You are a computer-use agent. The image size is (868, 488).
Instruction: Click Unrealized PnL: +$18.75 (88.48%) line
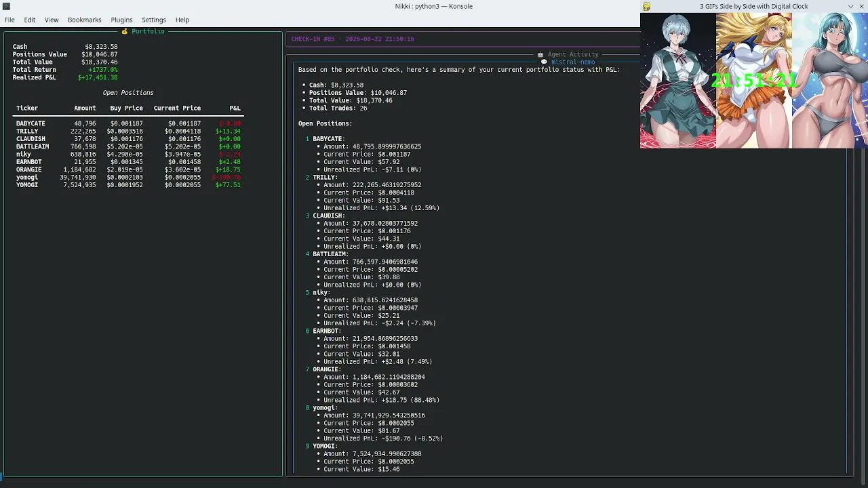[x=382, y=400]
